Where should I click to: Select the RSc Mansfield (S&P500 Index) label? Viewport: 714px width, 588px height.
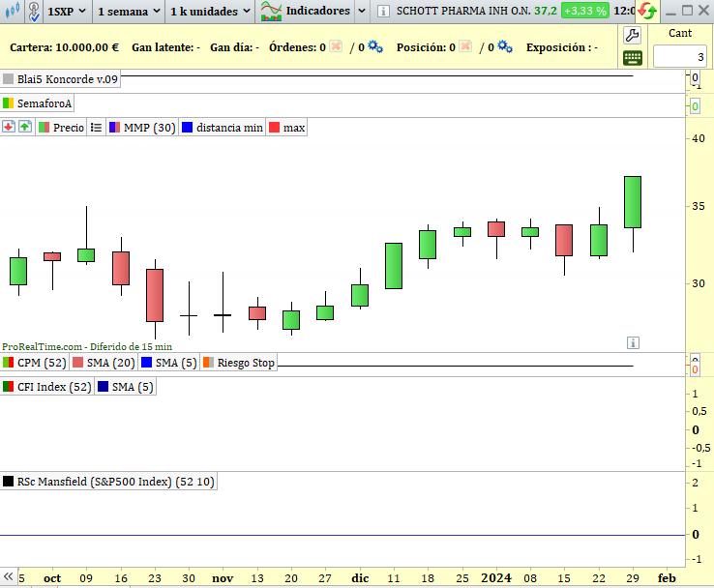pos(108,482)
